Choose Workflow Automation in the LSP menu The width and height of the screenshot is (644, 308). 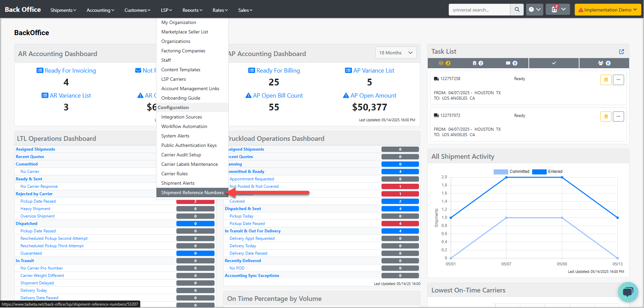pos(184,126)
